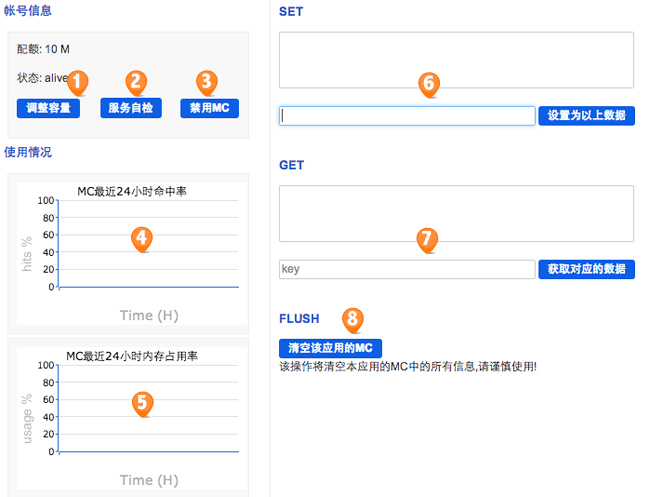Run the 服务自检 service check
Image resolution: width=650 pixels, height=497 pixels.
tap(131, 108)
